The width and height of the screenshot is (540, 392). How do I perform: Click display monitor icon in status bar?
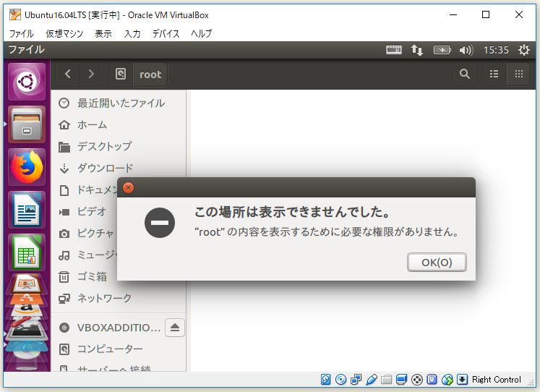[401, 380]
